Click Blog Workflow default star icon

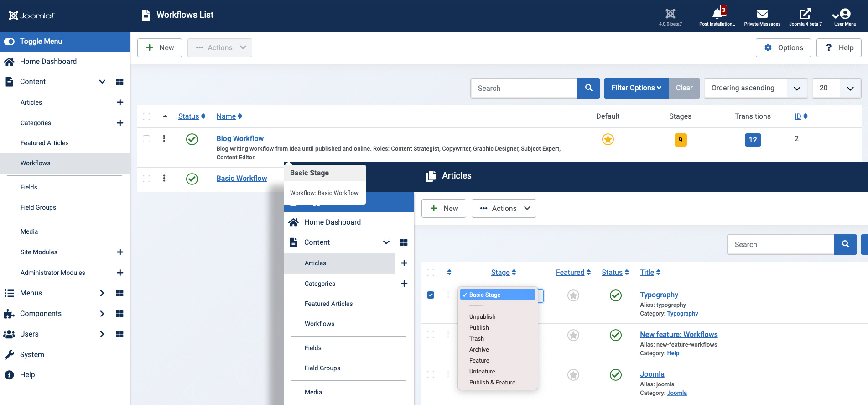click(608, 139)
